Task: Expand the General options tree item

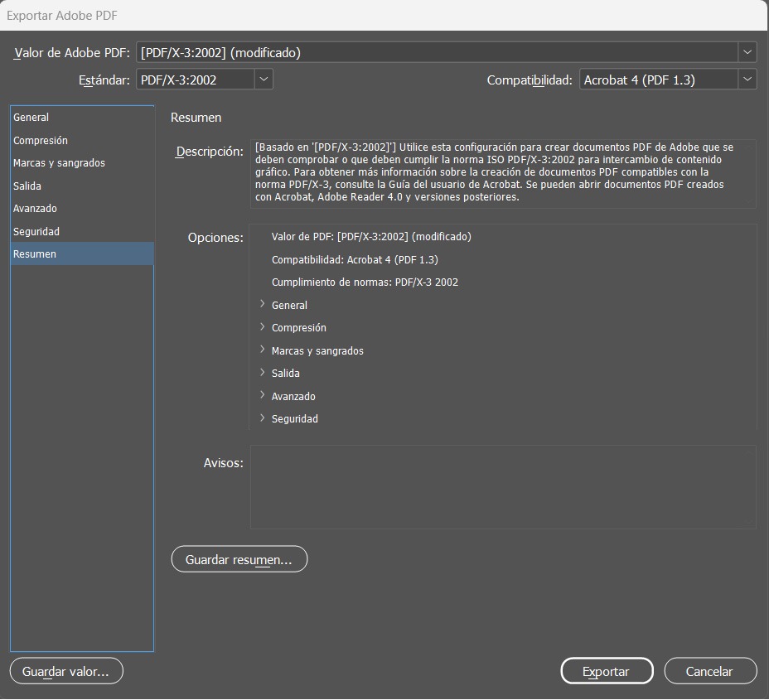Action: pos(263,305)
